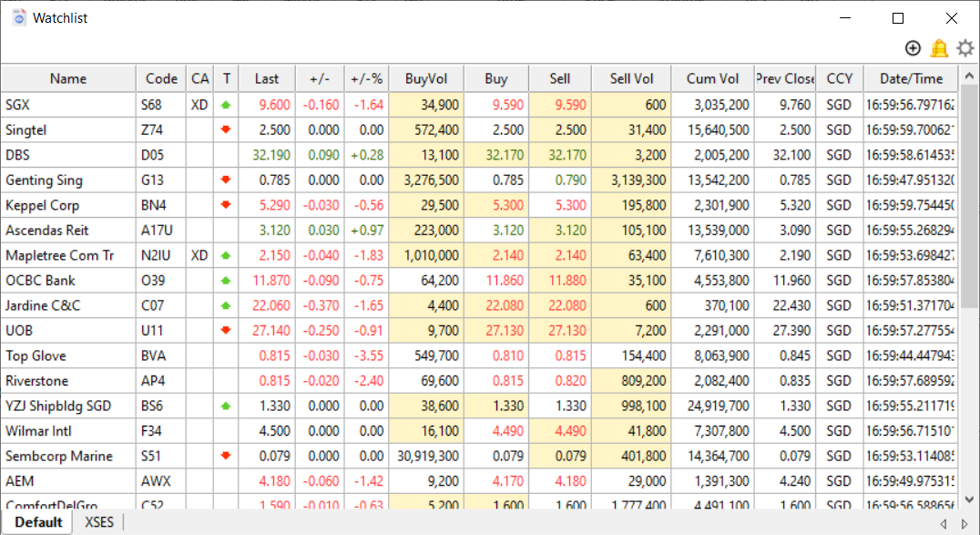Click the +/-% column header
980x535 pixels.
366,78
